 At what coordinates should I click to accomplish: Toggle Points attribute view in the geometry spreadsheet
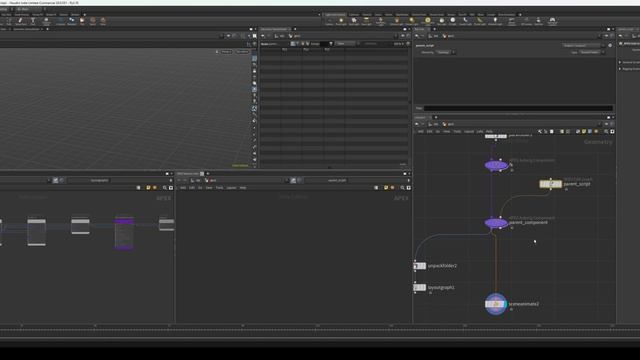click(x=293, y=44)
